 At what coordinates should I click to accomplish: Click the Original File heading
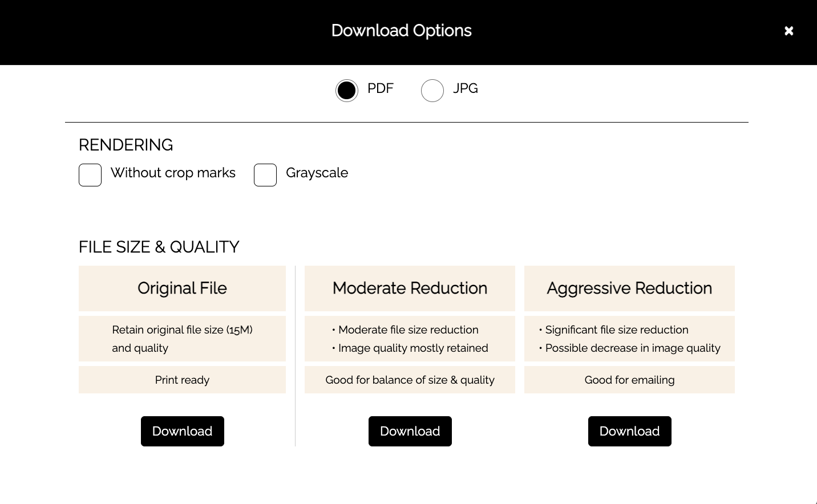pyautogui.click(x=182, y=288)
